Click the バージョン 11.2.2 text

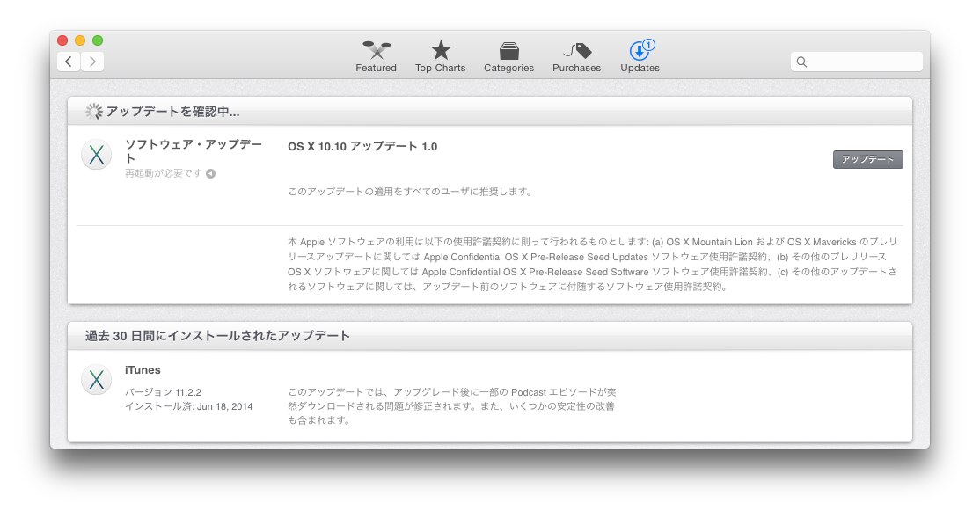tap(163, 392)
